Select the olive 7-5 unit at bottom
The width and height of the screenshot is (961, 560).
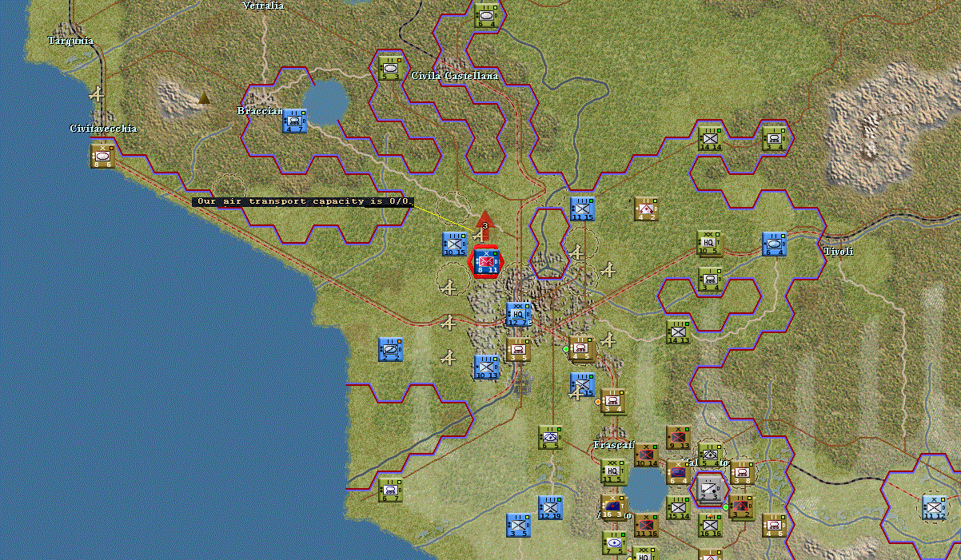tap(614, 542)
